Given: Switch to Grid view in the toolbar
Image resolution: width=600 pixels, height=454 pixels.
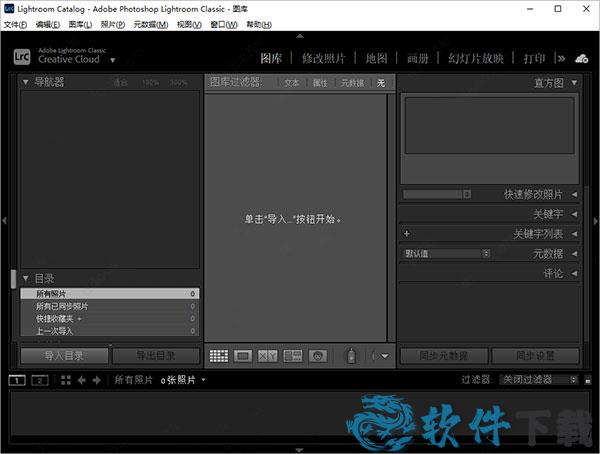Looking at the screenshot, I should coord(218,355).
